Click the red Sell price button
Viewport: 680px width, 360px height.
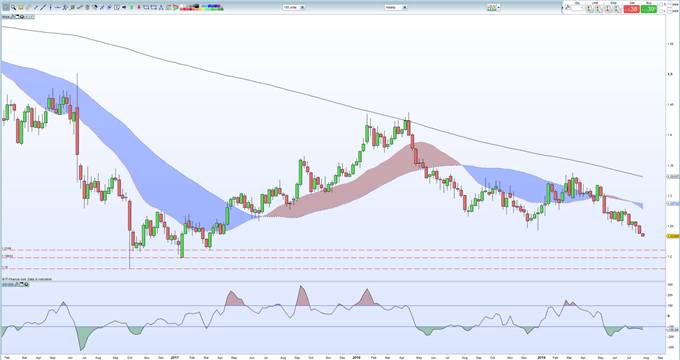[631, 9]
